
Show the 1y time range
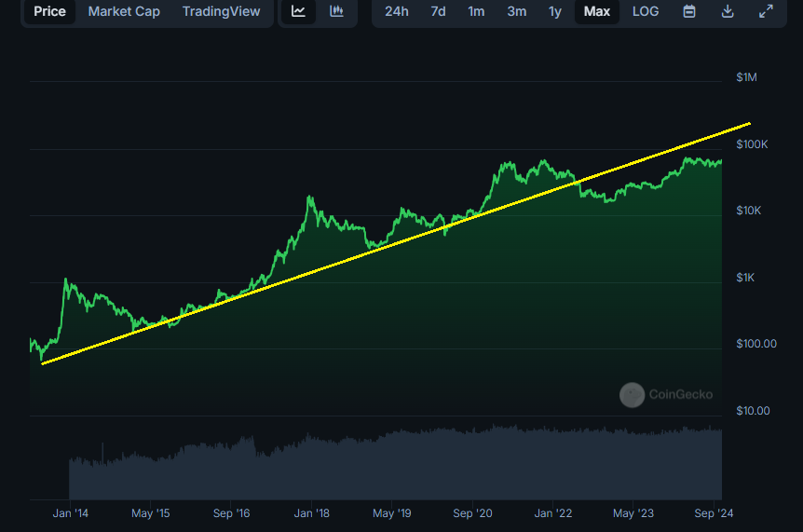click(x=554, y=11)
